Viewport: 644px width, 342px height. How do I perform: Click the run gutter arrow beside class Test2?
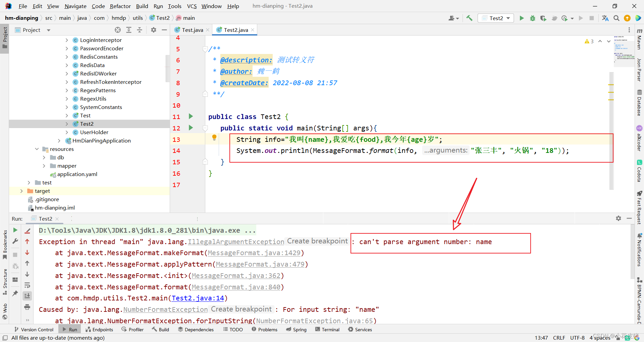pyautogui.click(x=191, y=116)
